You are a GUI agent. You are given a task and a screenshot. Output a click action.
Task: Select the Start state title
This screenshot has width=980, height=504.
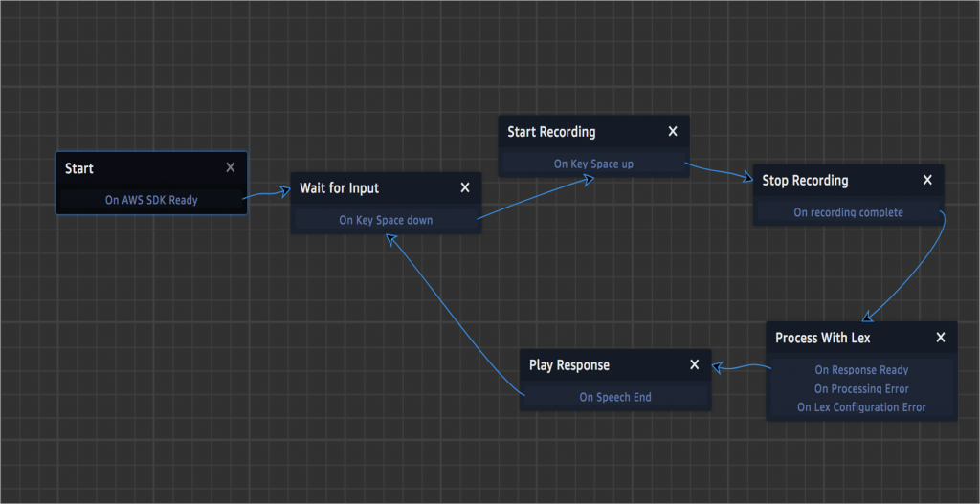tap(79, 168)
